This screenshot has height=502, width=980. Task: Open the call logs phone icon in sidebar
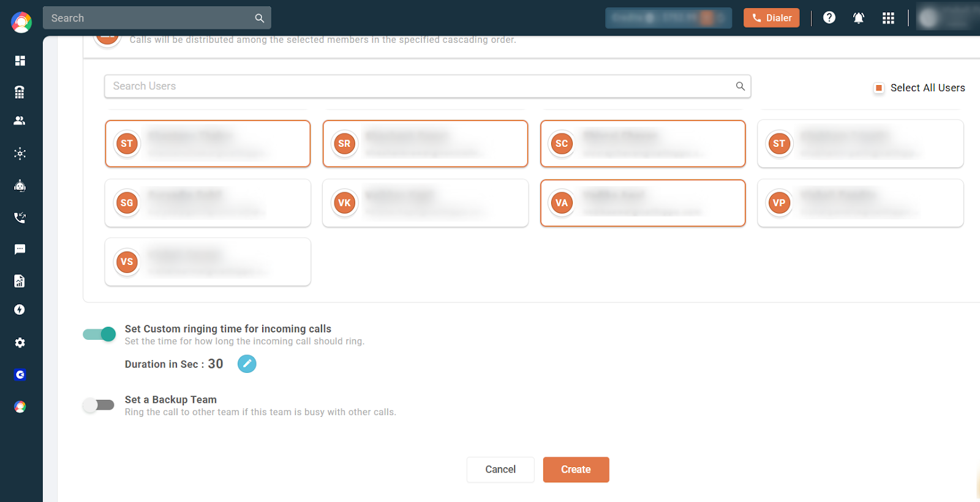pos(20,217)
